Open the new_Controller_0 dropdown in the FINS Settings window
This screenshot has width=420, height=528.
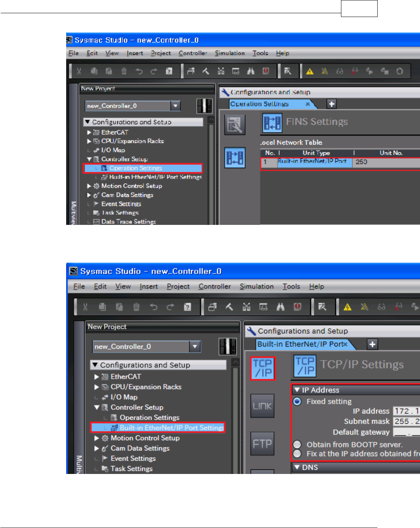click(x=175, y=106)
